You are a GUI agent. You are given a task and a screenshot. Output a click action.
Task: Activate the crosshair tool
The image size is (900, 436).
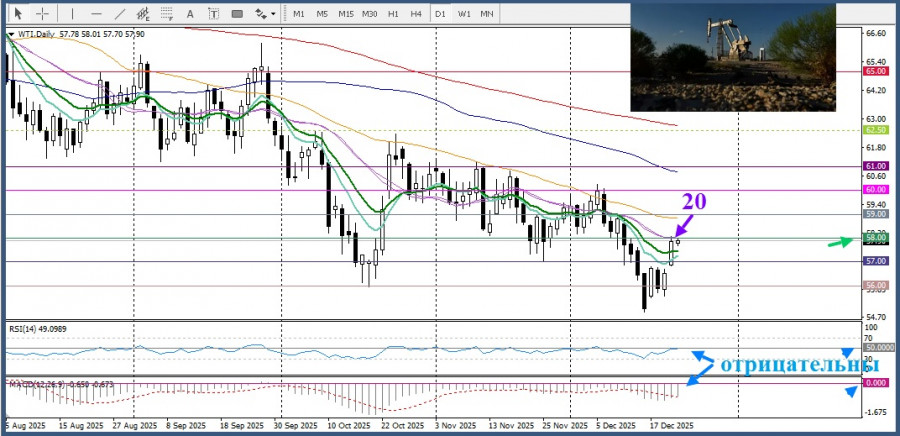click(x=42, y=14)
